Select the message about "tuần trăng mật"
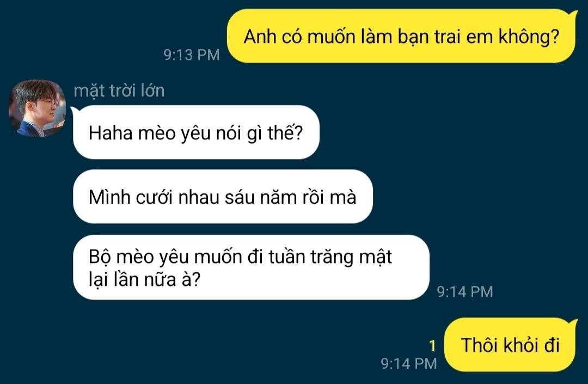The height and width of the screenshot is (384, 588). (251, 267)
